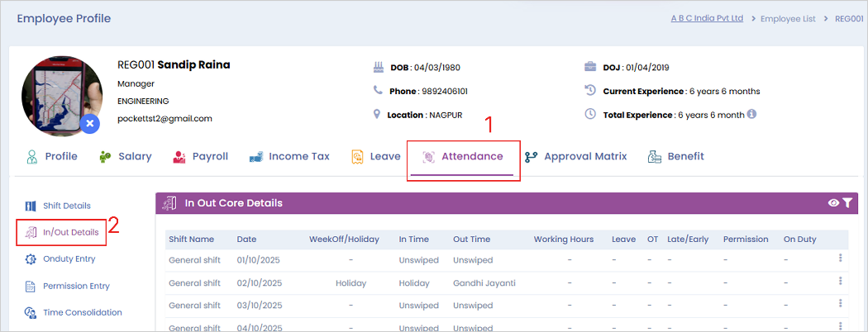Toggle eye visibility icon in purple header

pyautogui.click(x=833, y=203)
